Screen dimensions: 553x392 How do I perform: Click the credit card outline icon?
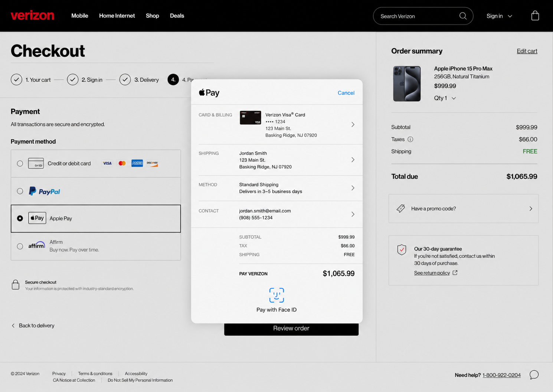(x=36, y=163)
